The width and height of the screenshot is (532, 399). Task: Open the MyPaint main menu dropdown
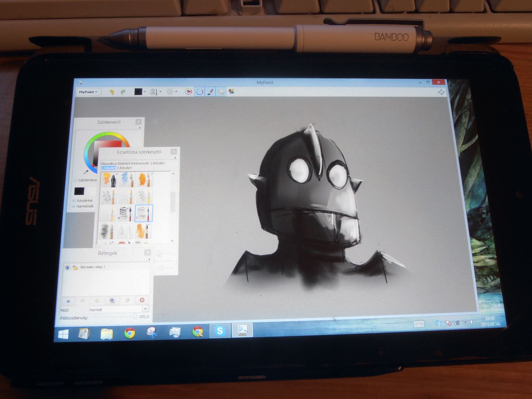(88, 92)
